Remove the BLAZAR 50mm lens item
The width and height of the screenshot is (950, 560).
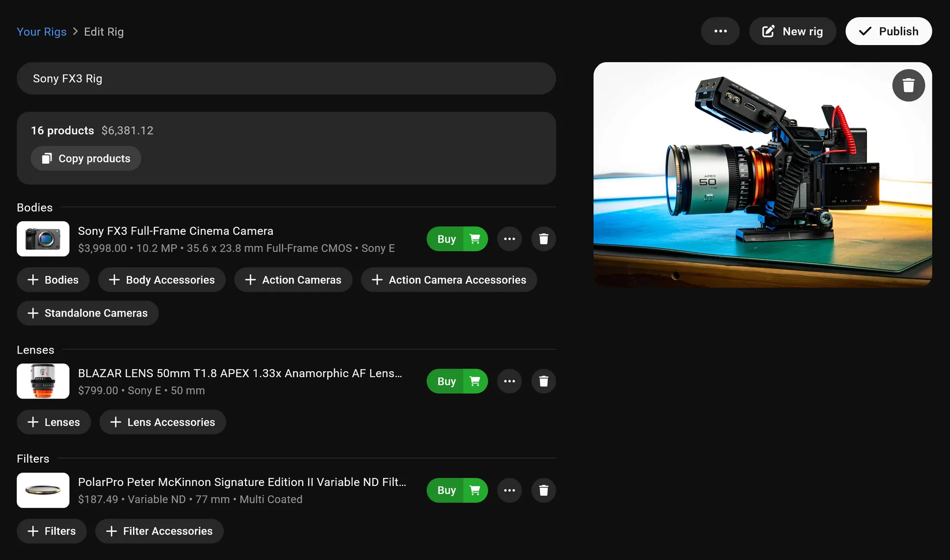pos(543,381)
